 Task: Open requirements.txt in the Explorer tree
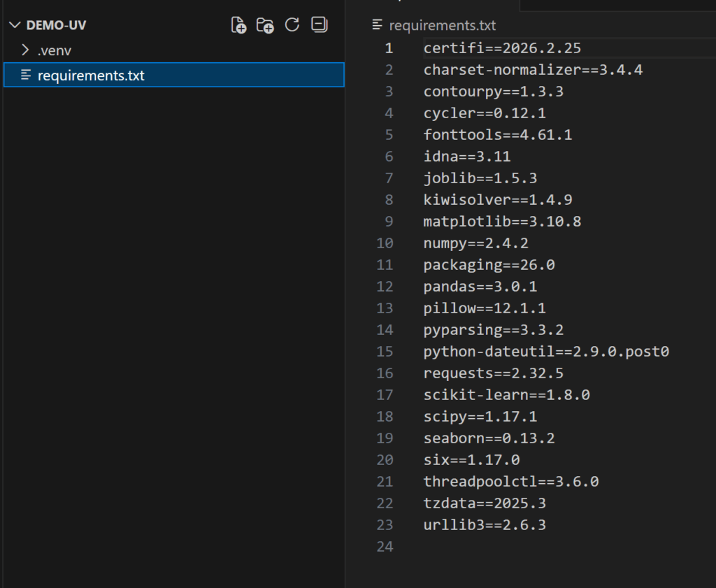pos(91,75)
